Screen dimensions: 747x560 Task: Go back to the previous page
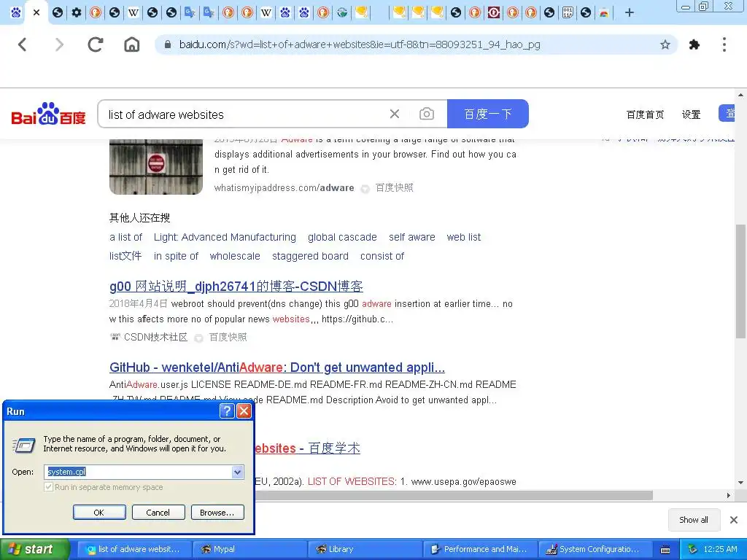(23, 44)
